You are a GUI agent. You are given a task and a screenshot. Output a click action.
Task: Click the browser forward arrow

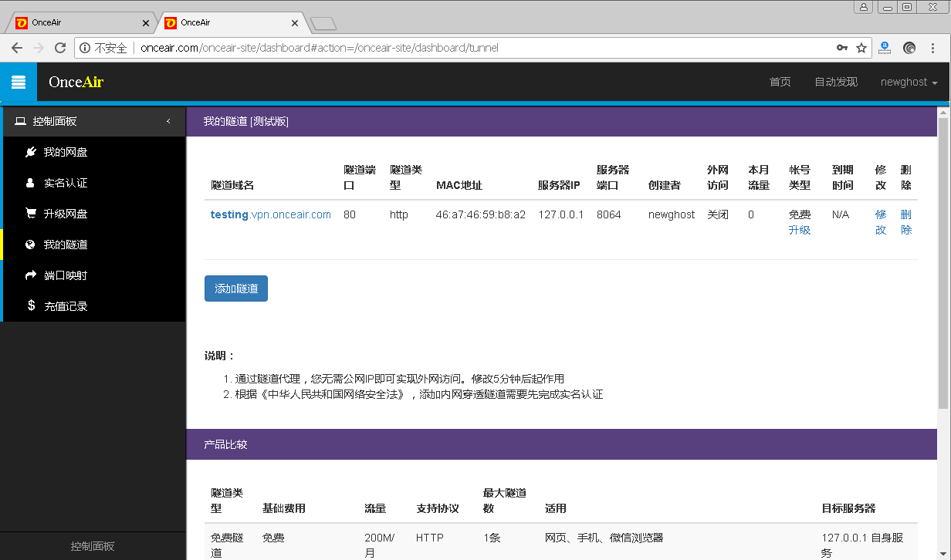[x=39, y=48]
